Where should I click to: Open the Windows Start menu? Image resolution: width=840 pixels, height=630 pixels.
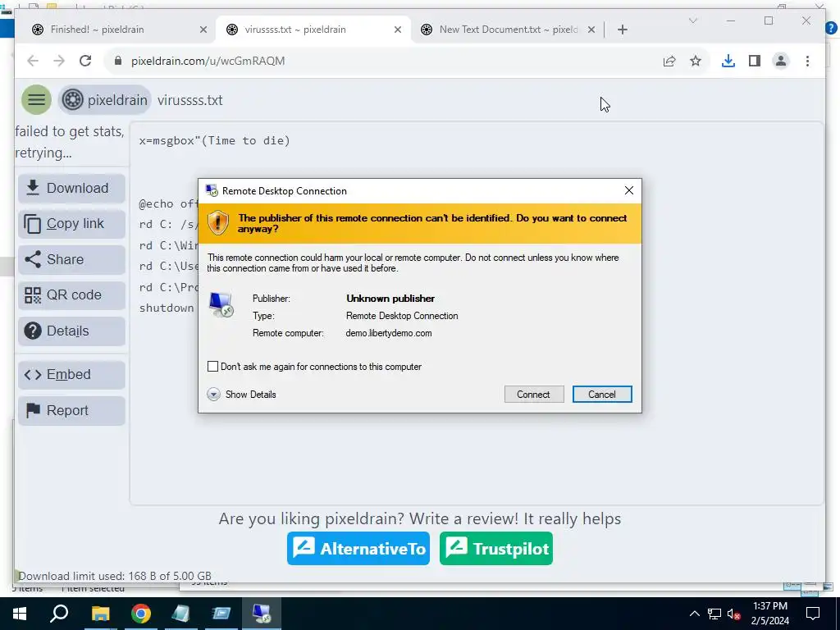click(x=20, y=614)
